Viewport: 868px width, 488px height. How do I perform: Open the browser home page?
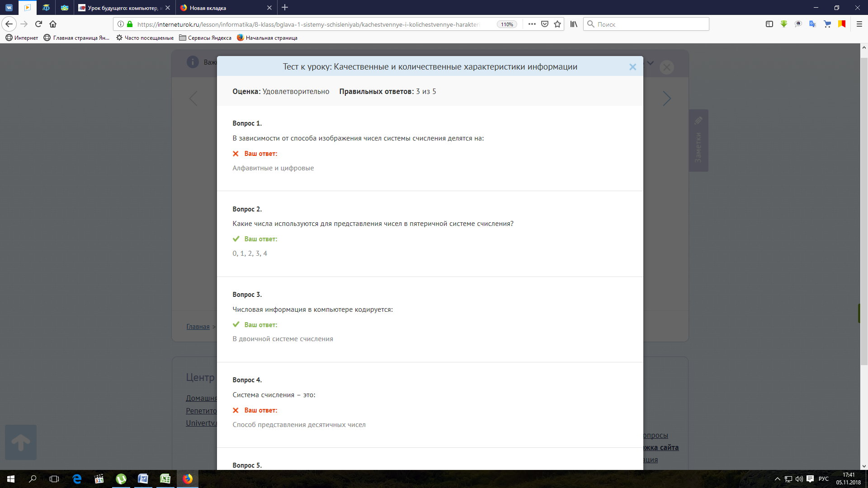click(53, 24)
